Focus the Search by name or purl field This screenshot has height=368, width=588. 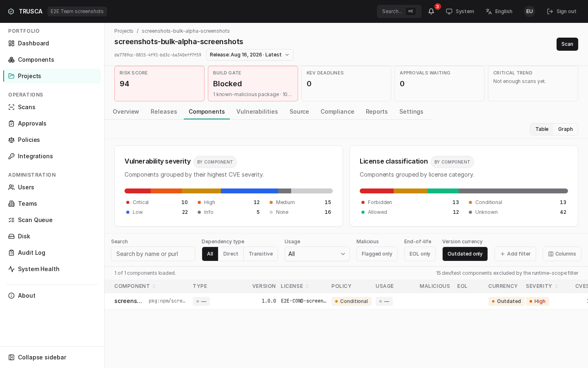pyautogui.click(x=153, y=254)
